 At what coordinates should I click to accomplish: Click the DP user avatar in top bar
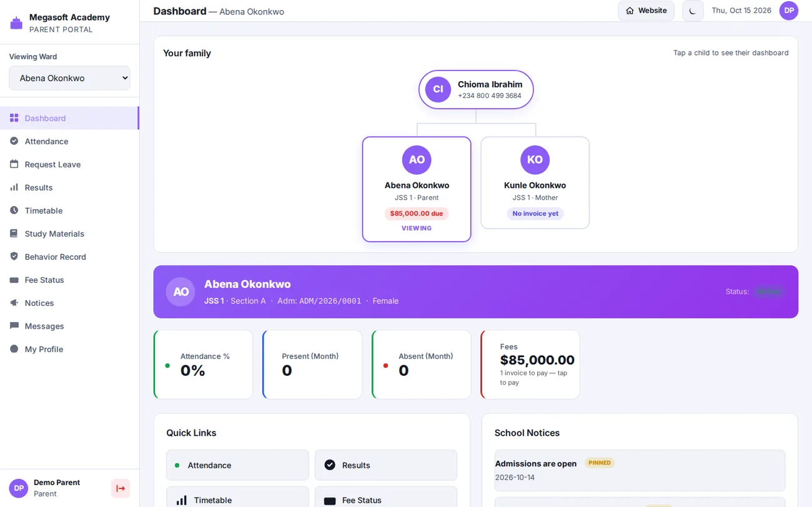pyautogui.click(x=789, y=11)
